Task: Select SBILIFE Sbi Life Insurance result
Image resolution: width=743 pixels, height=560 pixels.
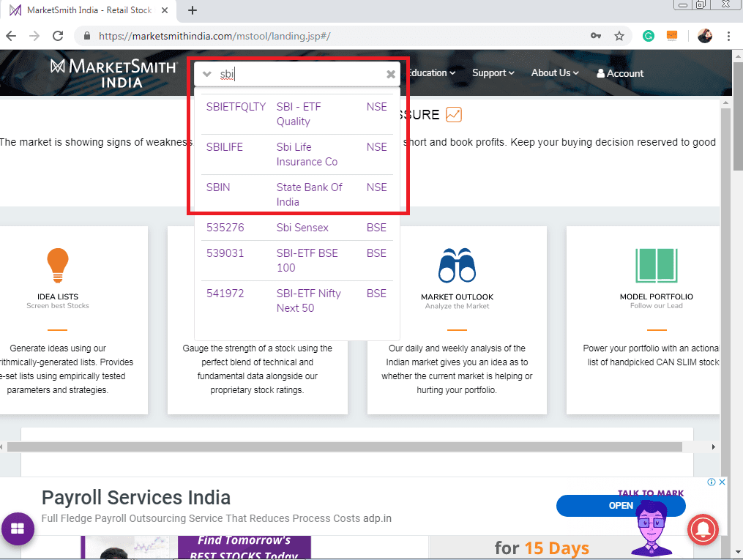Action: click(297, 154)
